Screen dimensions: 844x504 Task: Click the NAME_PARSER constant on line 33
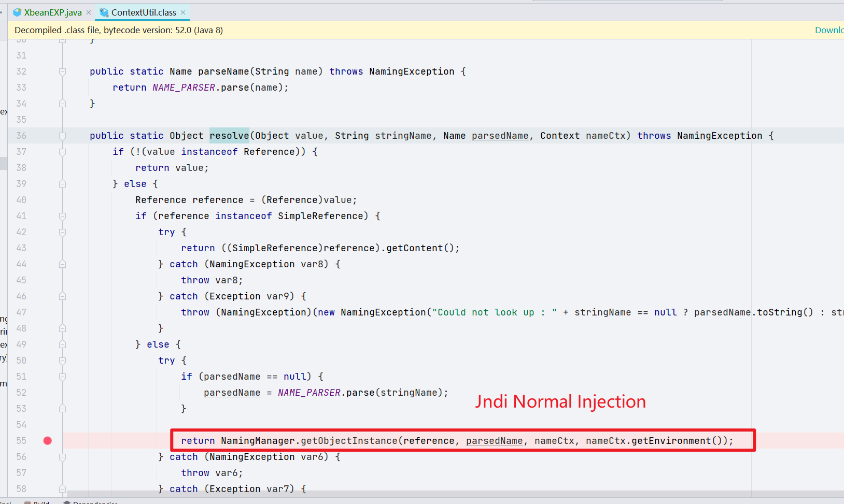click(x=184, y=88)
